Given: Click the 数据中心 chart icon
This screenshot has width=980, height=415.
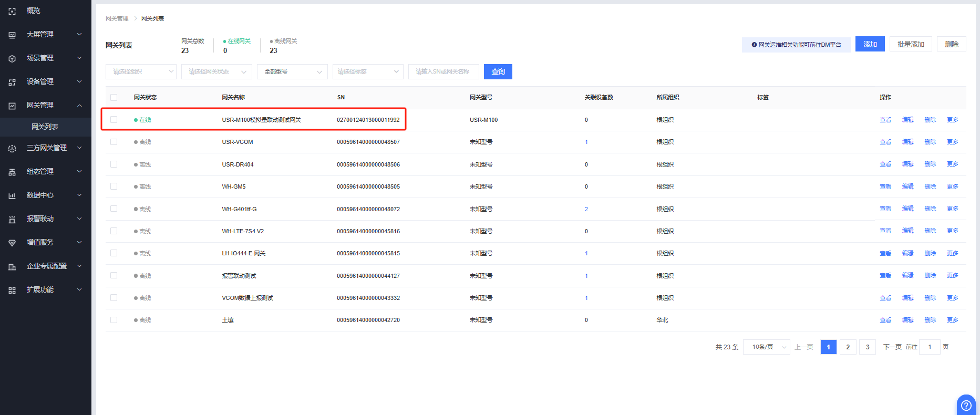Looking at the screenshot, I should click(x=12, y=195).
